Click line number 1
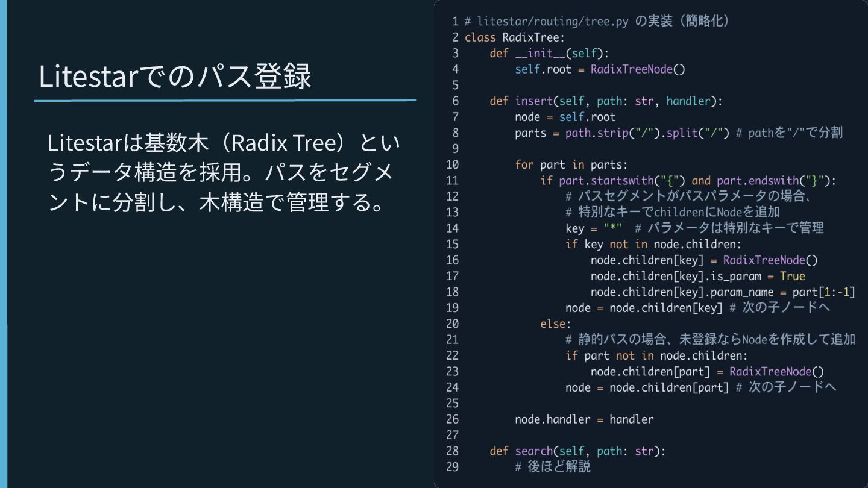 click(x=456, y=22)
